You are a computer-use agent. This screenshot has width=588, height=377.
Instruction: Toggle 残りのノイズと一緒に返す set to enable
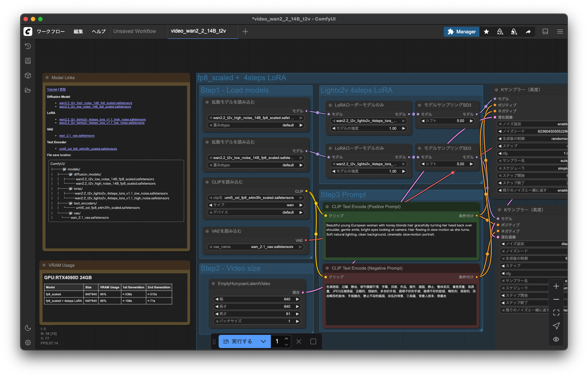pos(532,191)
